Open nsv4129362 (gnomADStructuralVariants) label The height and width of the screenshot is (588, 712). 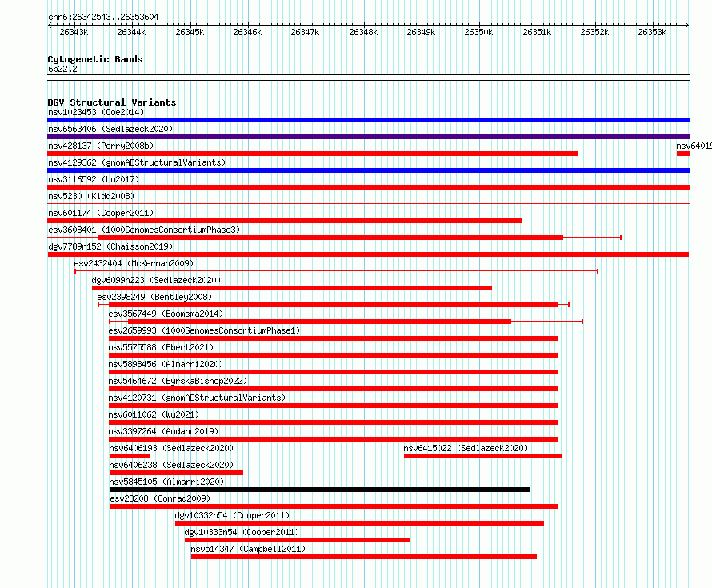click(x=137, y=162)
